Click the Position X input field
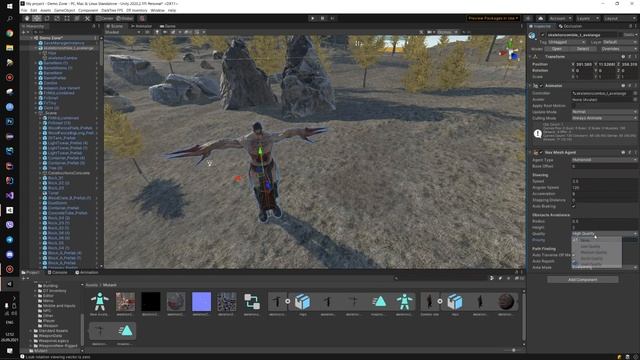The height and width of the screenshot is (360, 640). tap(584, 64)
